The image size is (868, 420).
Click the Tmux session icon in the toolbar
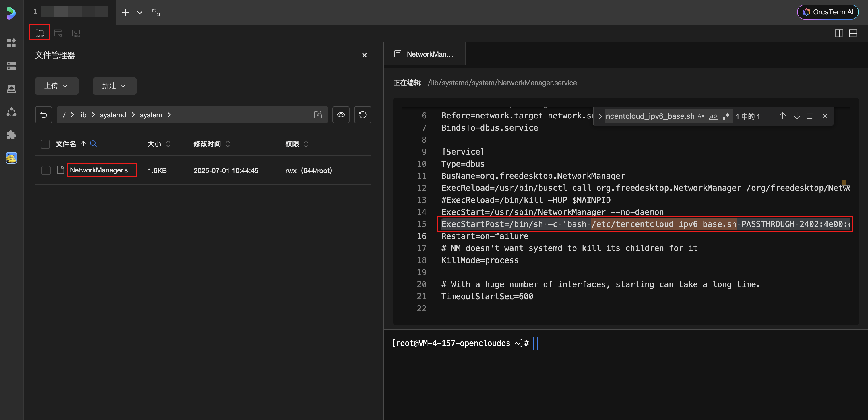(76, 33)
